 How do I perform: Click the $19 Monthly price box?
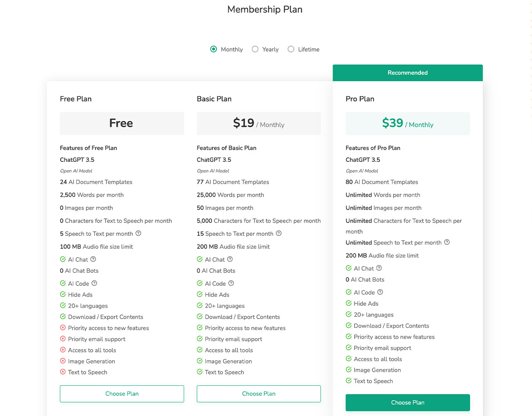click(x=259, y=124)
